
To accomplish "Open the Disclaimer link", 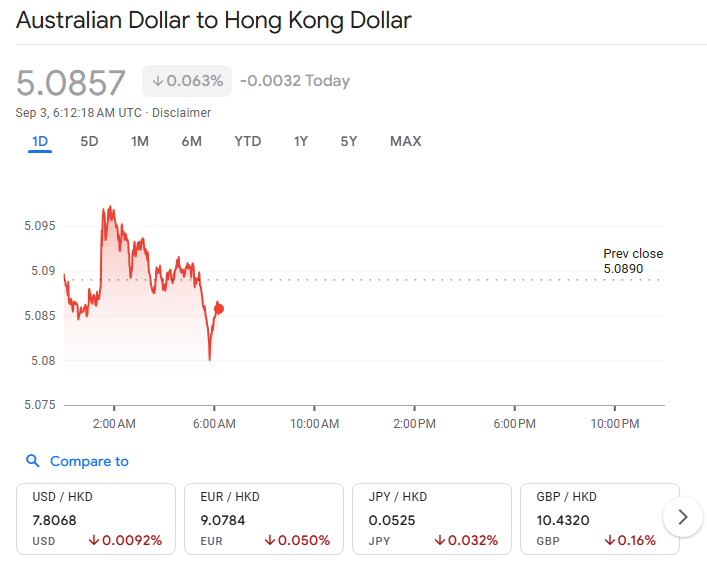I will (x=181, y=113).
